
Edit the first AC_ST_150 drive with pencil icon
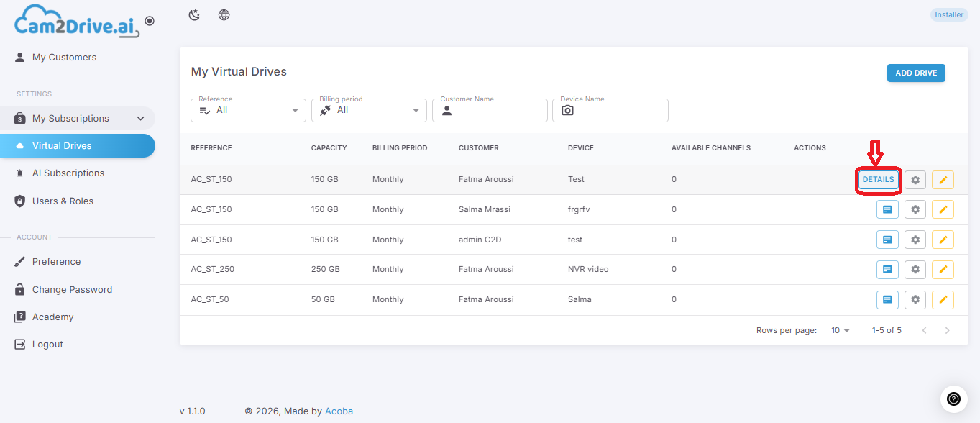coord(943,180)
